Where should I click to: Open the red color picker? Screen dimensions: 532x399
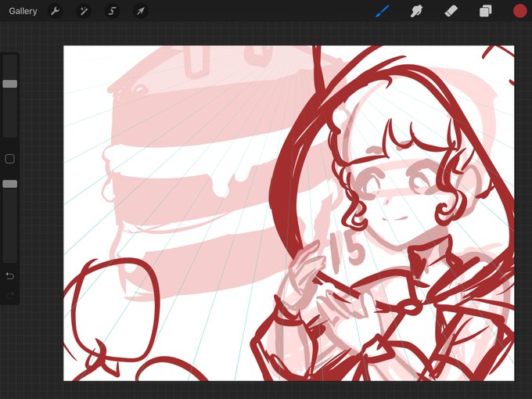click(519, 11)
